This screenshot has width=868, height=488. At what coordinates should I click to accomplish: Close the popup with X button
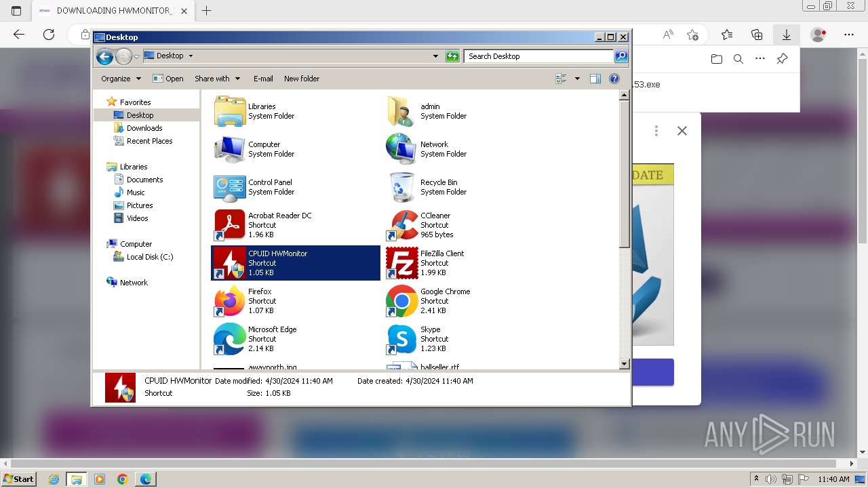pos(682,131)
